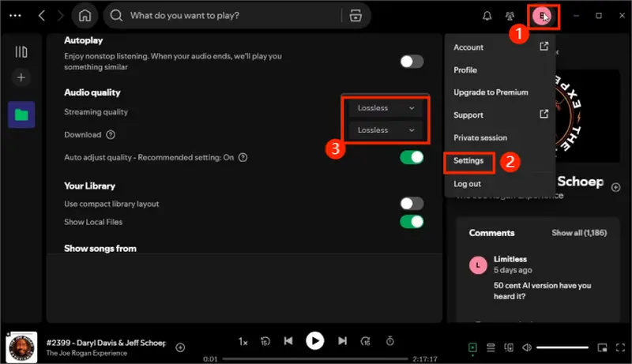632x364 pixels.
Task: Skip to next track
Action: (342, 341)
